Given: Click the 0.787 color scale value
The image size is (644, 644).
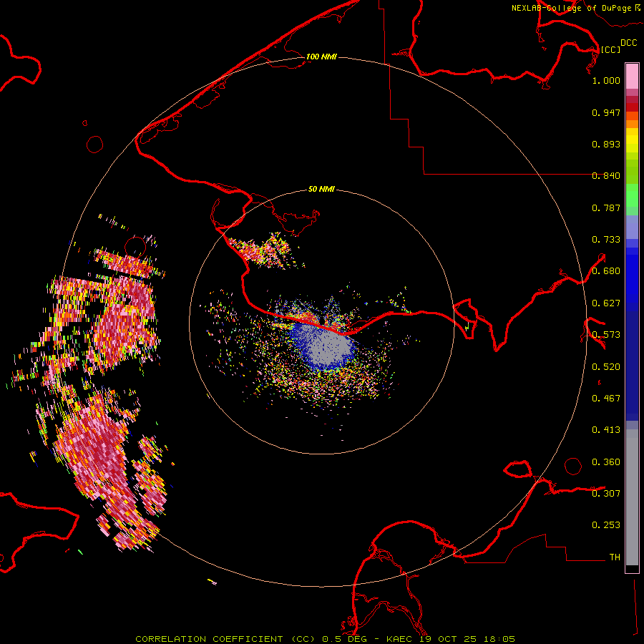Looking at the screenshot, I should [x=606, y=208].
